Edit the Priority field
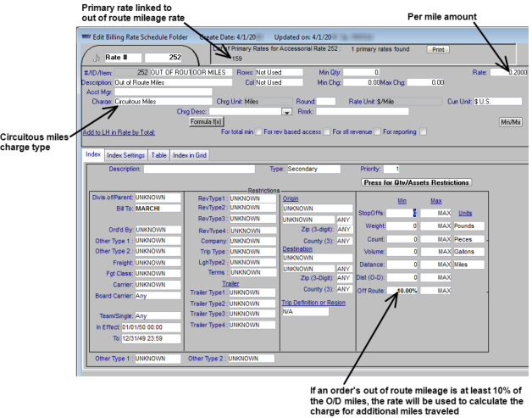The height and width of the screenshot is (418, 532). coord(391,169)
